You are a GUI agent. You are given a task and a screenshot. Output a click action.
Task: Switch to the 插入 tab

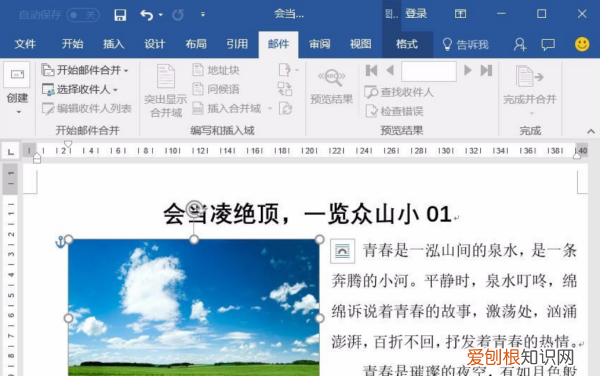(114, 44)
